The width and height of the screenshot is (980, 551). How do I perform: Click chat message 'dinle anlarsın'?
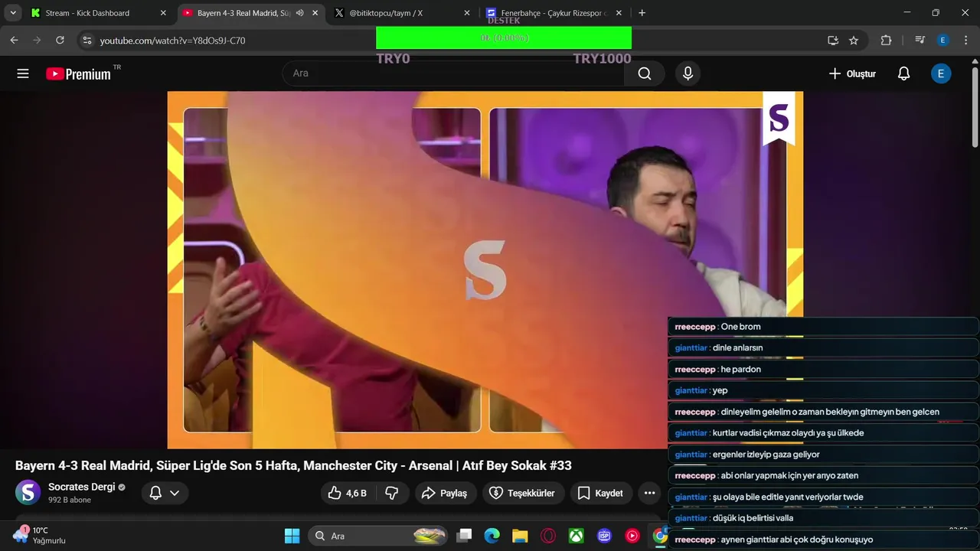coord(737,347)
